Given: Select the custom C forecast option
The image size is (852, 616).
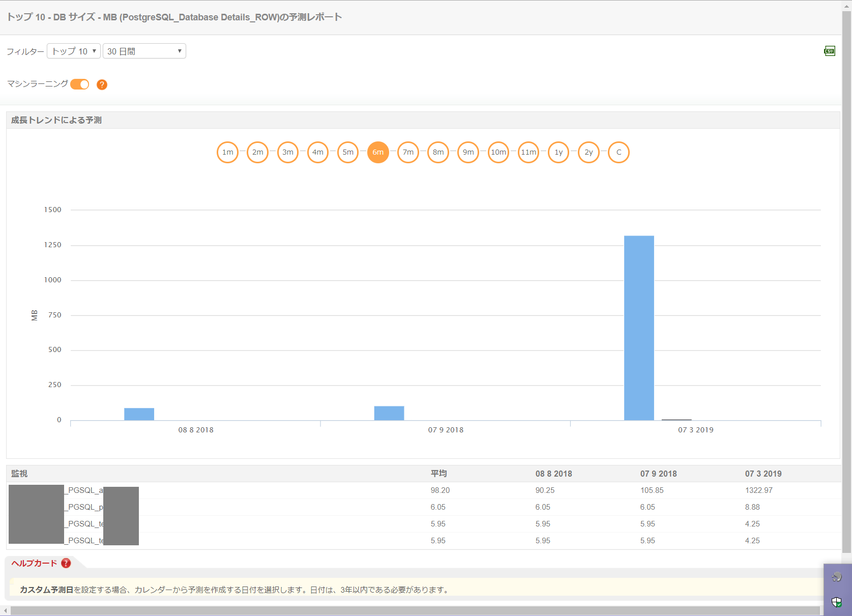Looking at the screenshot, I should click(619, 152).
